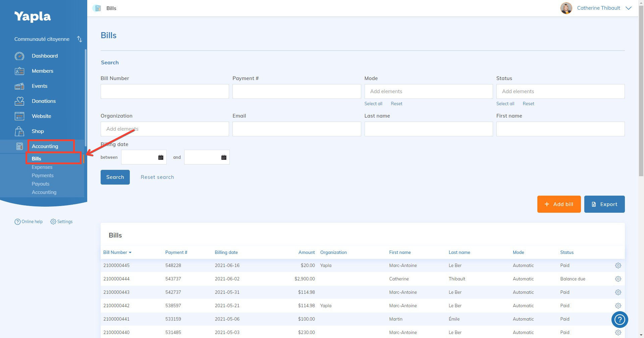Open the Status multi-select dropdown
The height and width of the screenshot is (338, 644).
point(560,91)
